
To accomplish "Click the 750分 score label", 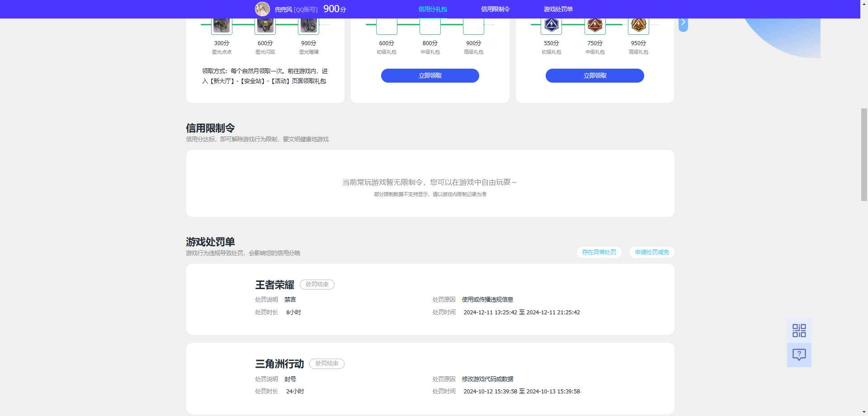I will pos(595,43).
